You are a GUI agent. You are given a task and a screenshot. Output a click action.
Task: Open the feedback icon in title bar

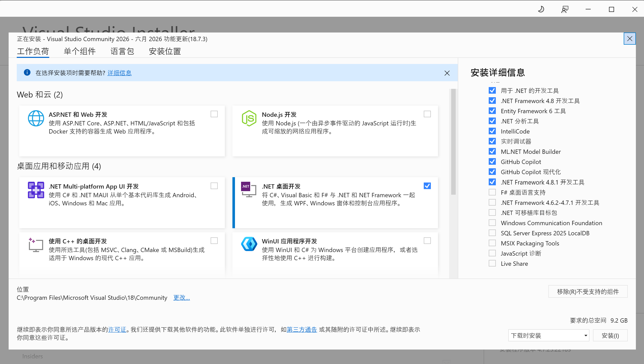click(x=565, y=9)
